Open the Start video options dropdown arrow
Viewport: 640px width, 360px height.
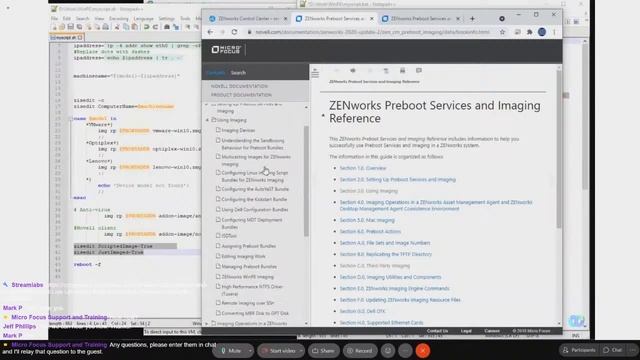point(301,351)
